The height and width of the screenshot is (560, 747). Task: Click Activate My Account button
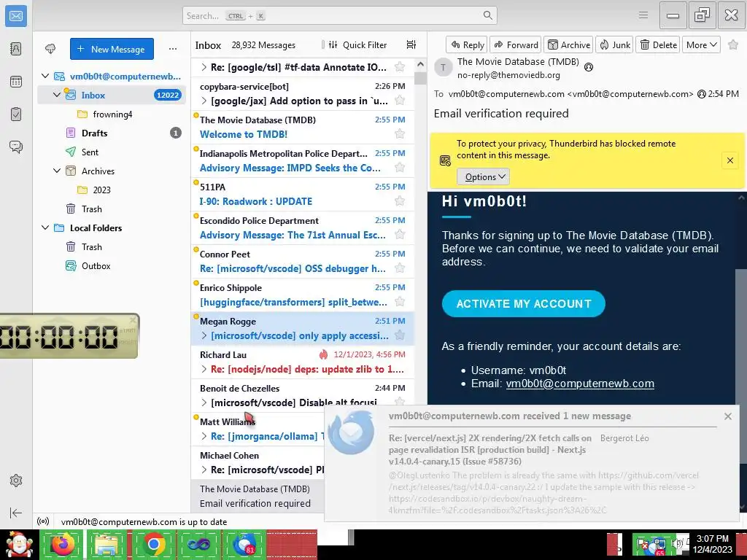[524, 304]
